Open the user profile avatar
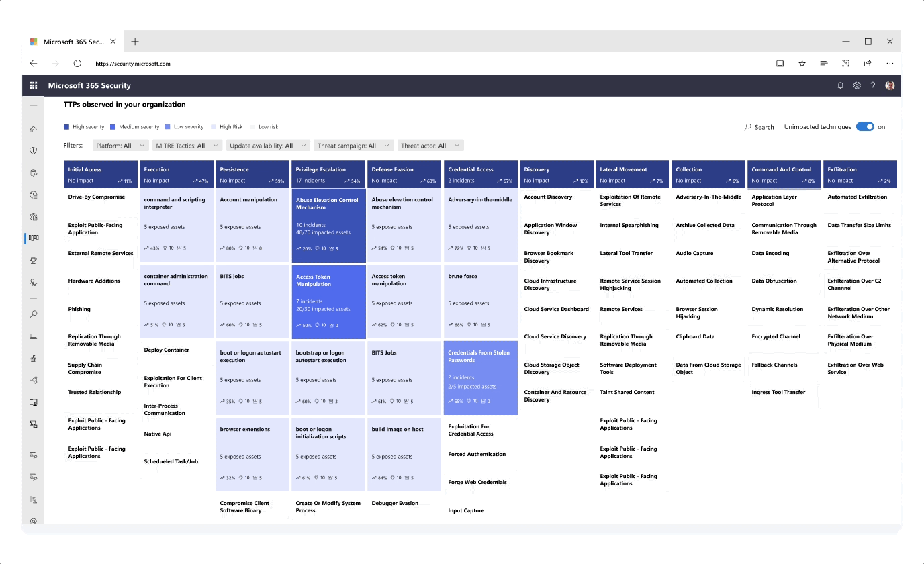This screenshot has height=564, width=924. click(x=890, y=85)
